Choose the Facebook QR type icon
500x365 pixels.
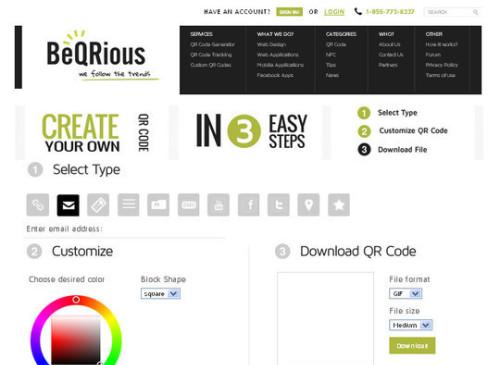(249, 205)
